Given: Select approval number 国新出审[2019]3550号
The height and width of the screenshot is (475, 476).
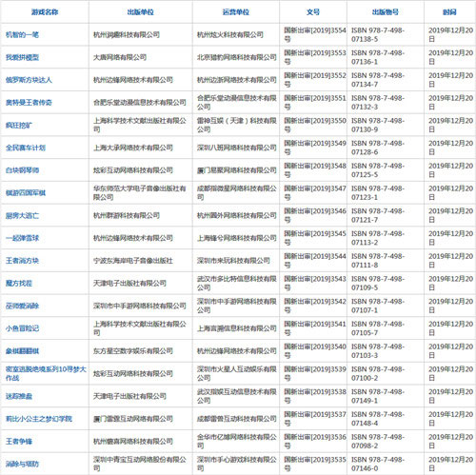Looking at the screenshot, I should click(x=315, y=125).
